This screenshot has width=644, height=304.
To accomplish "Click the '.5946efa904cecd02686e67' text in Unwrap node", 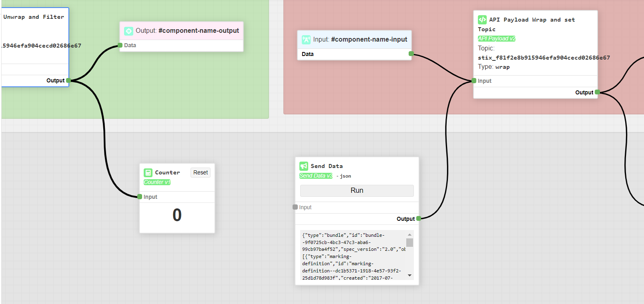I will 41,46.
